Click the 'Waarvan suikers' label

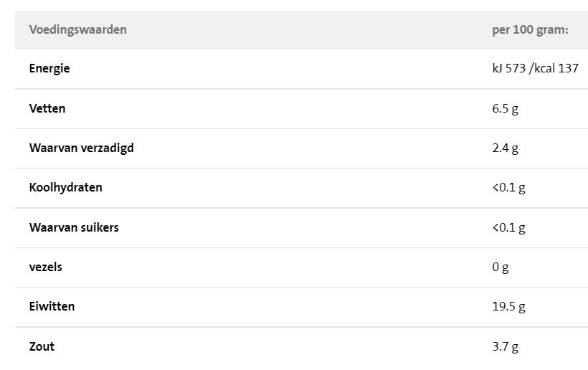tap(74, 227)
